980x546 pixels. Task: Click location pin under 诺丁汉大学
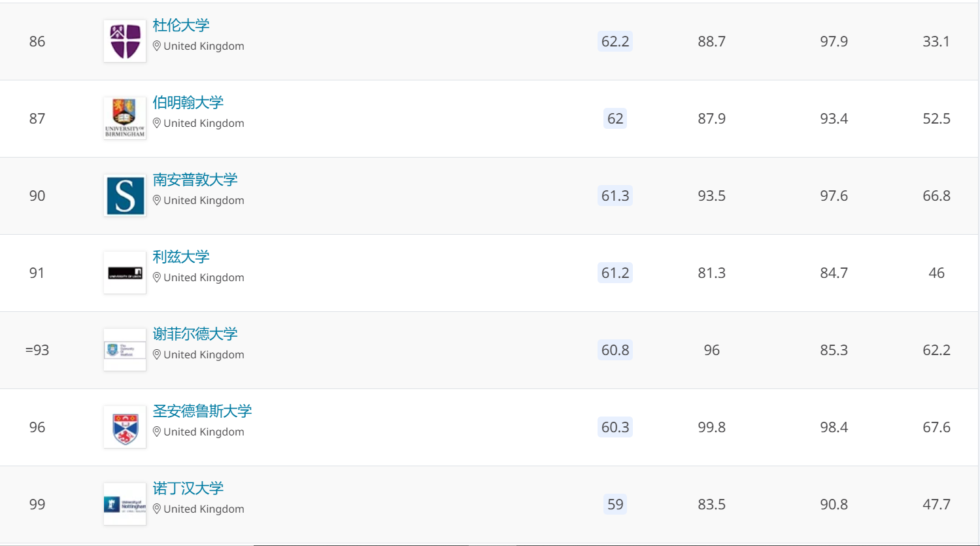click(157, 509)
